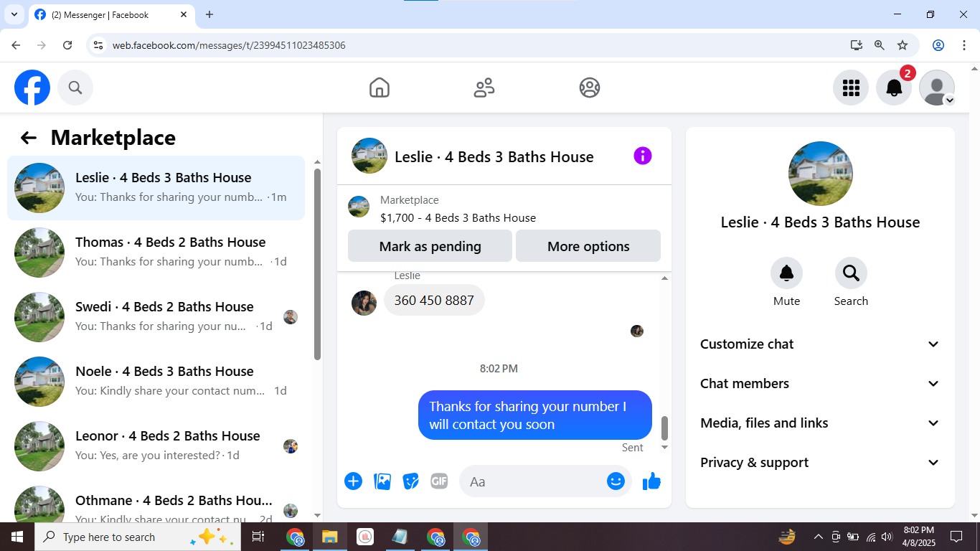Choose a sticker in the composer
Image resolution: width=980 pixels, height=551 pixels.
click(x=410, y=481)
